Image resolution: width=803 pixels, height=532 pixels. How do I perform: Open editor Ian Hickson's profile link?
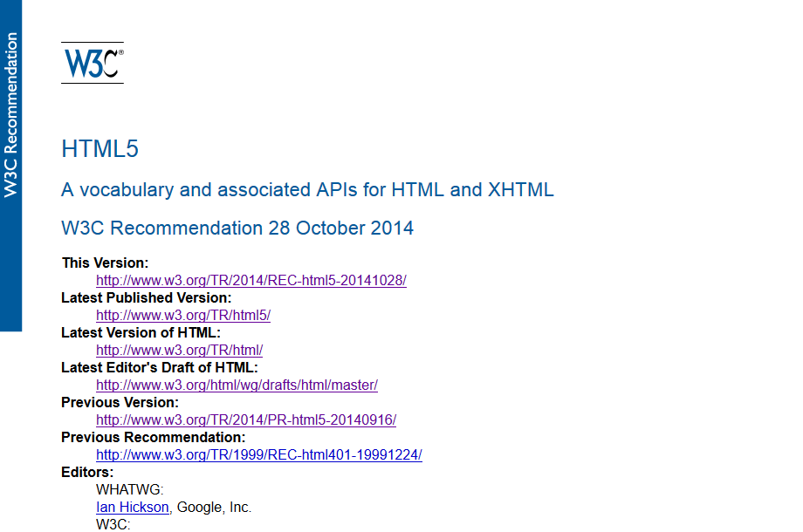pos(132,507)
